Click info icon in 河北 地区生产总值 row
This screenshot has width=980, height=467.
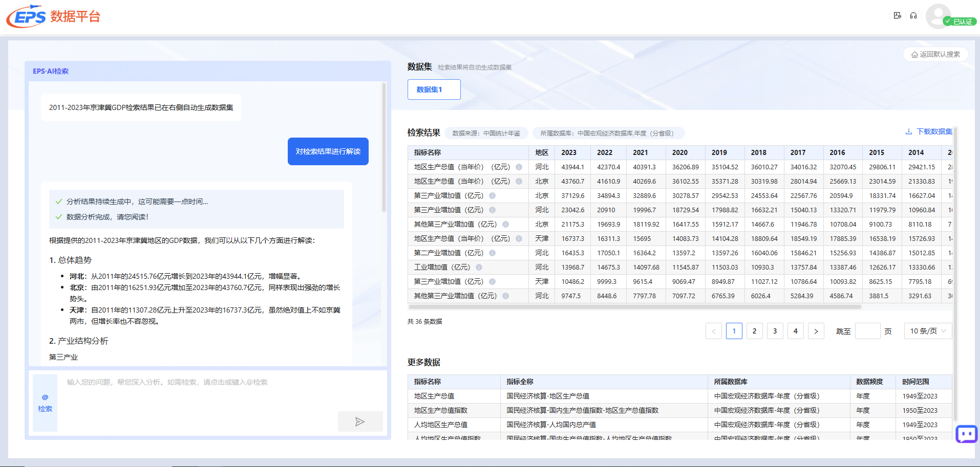tap(519, 167)
